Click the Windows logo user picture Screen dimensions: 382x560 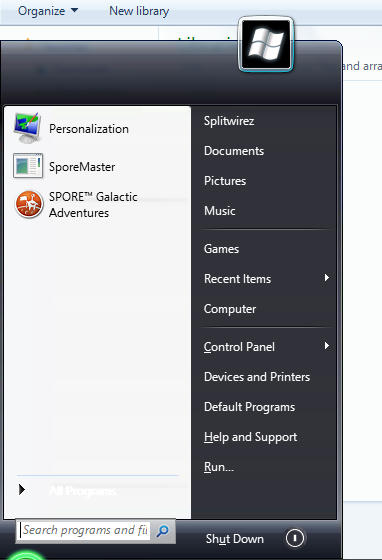(266, 44)
